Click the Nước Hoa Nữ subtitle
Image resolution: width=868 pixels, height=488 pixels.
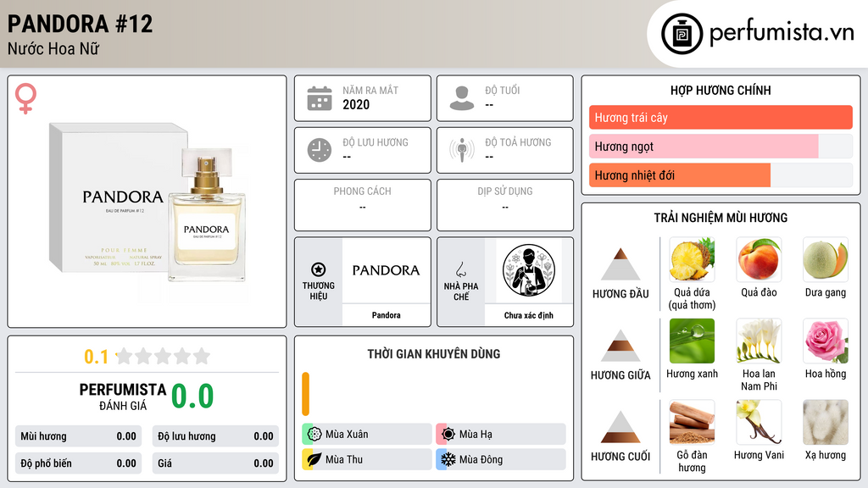pyautogui.click(x=53, y=48)
